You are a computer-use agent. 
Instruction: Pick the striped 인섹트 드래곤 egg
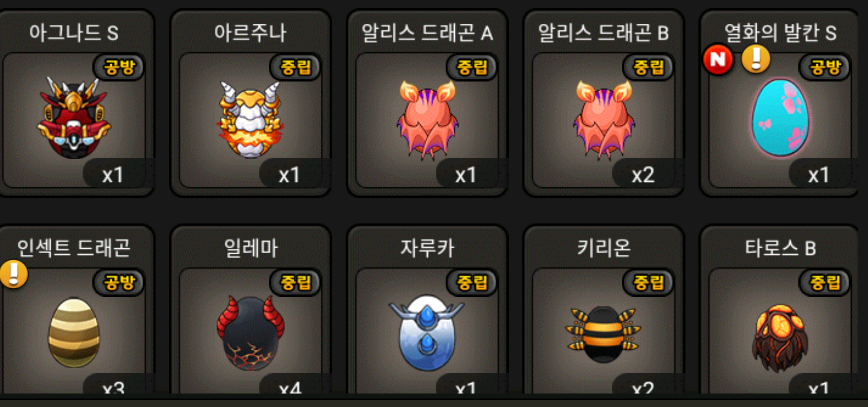click(x=74, y=333)
